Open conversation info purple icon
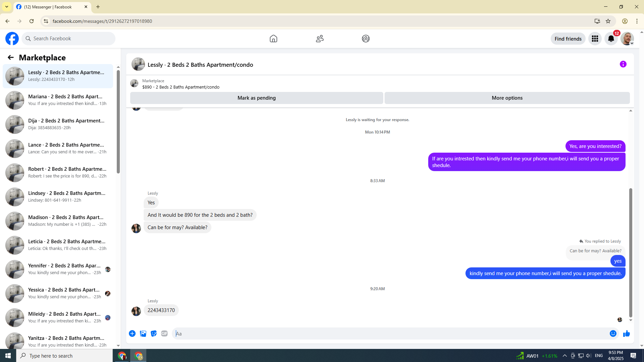 [623, 64]
